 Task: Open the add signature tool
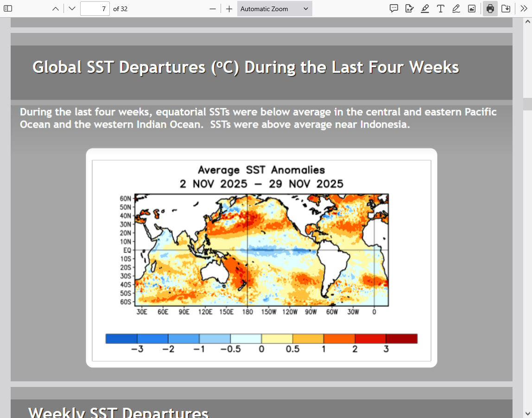[x=409, y=8]
